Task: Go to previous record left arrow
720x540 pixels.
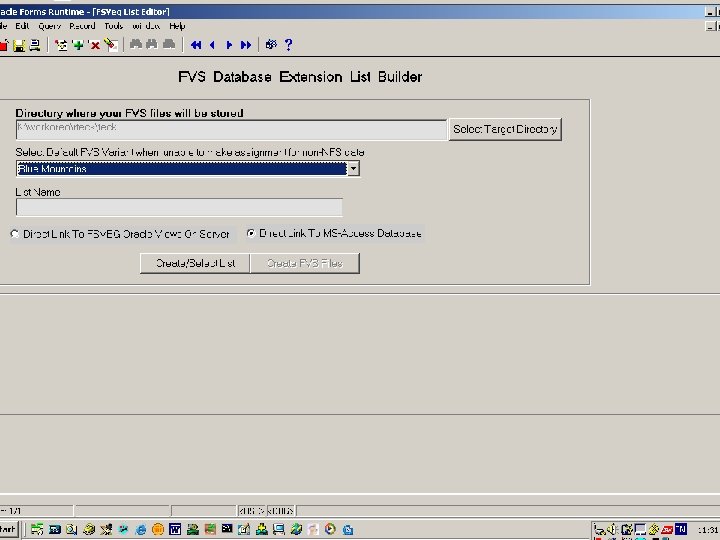Action: click(212, 45)
